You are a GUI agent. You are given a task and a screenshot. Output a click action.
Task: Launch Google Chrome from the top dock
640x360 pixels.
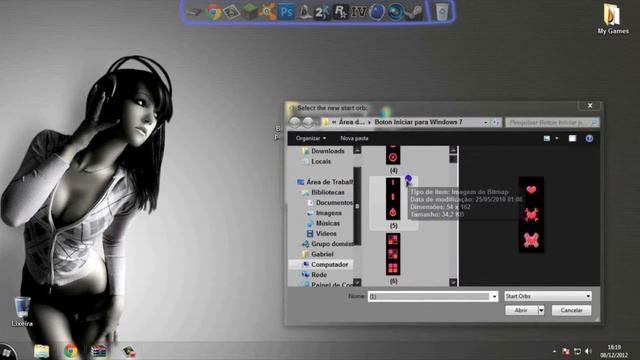(213, 12)
